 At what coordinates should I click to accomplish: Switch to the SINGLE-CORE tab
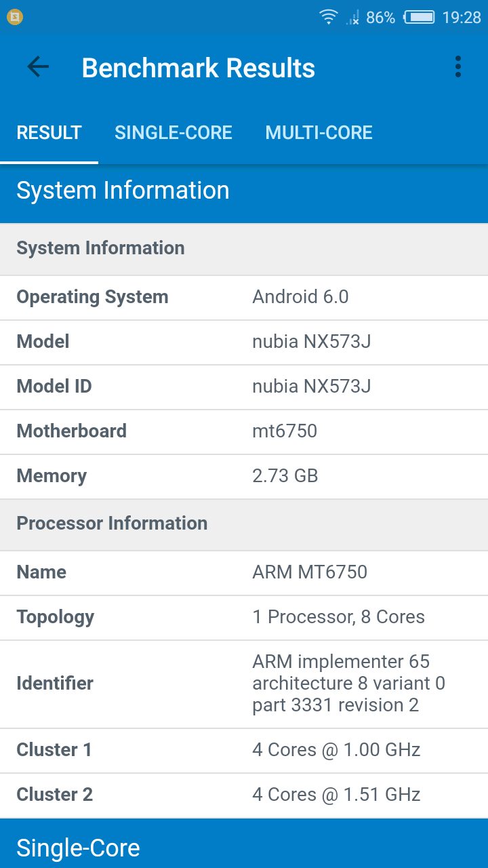click(x=174, y=132)
